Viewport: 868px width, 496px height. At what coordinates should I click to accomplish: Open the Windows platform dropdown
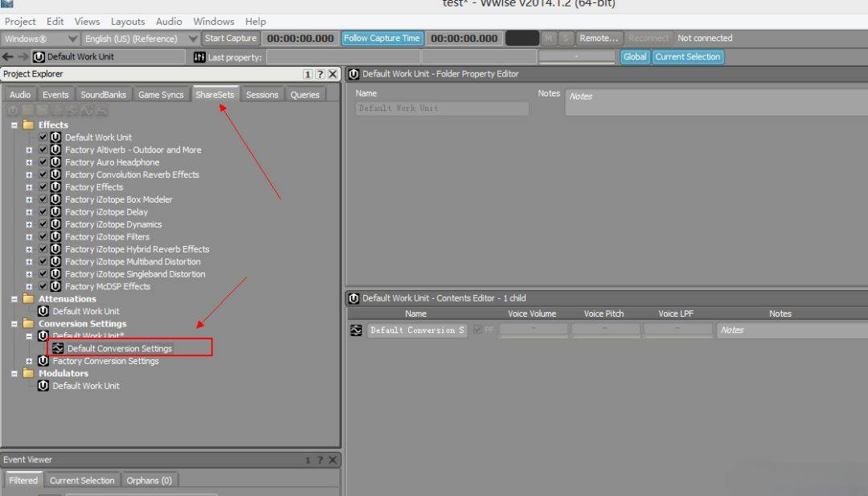pos(40,39)
